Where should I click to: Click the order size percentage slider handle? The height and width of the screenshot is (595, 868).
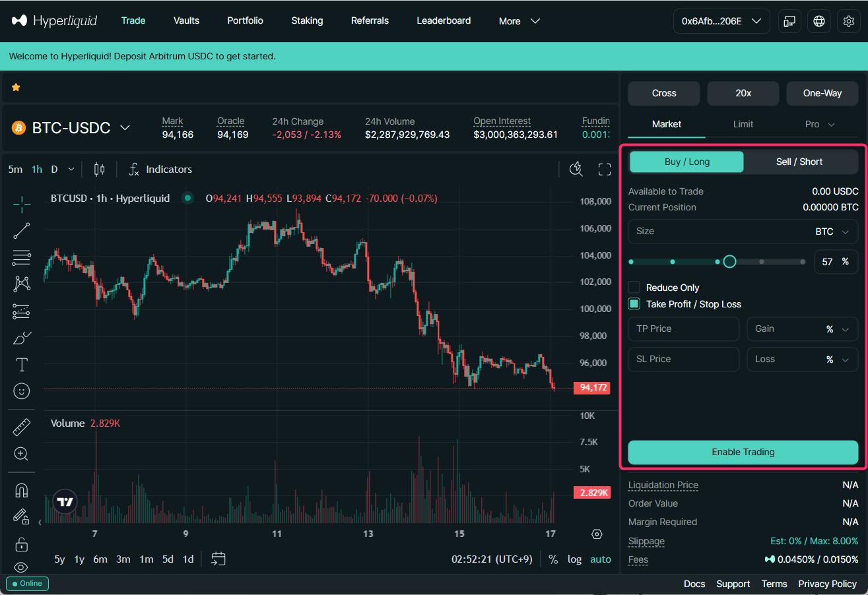729,262
